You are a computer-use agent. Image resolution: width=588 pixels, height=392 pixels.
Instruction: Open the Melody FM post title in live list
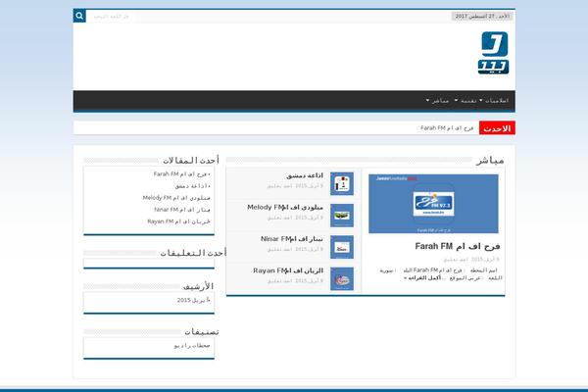pos(285,208)
